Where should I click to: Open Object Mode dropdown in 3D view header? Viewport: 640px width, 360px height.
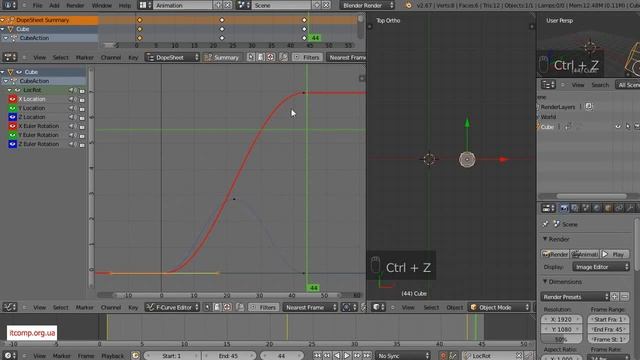click(500, 307)
